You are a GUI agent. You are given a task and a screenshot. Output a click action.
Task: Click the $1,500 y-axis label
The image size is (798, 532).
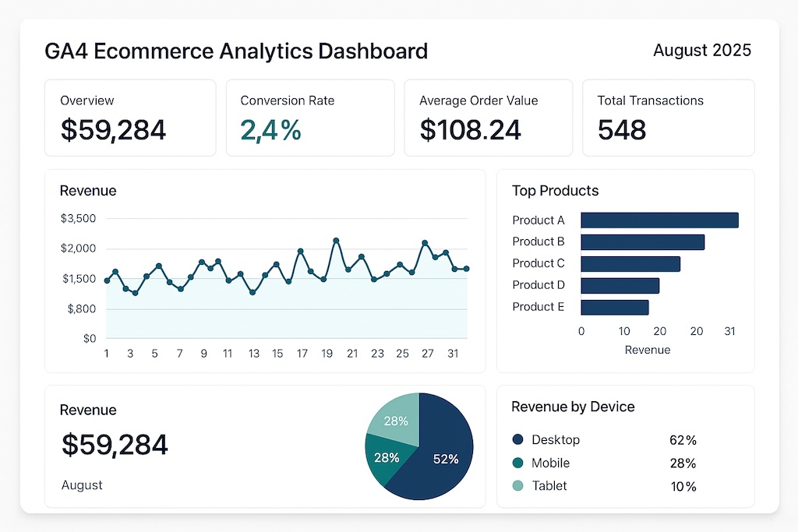(x=79, y=279)
